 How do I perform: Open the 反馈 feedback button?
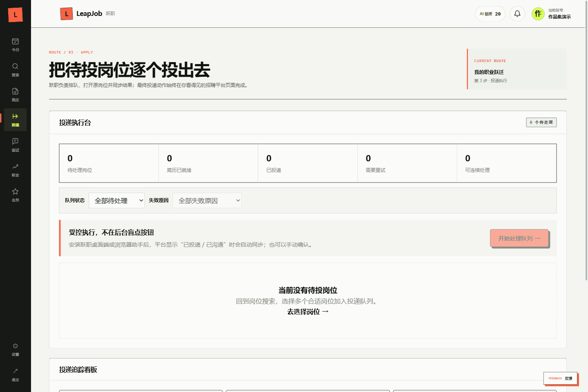[560, 378]
